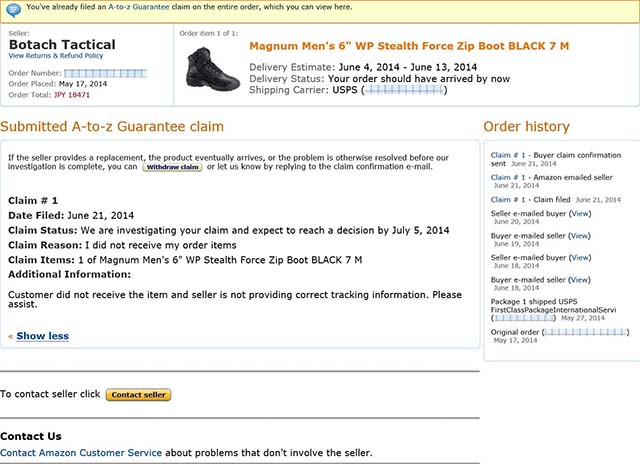Click Date Filed: June 21, 2014 line
This screenshot has height=464, width=640.
click(x=71, y=215)
